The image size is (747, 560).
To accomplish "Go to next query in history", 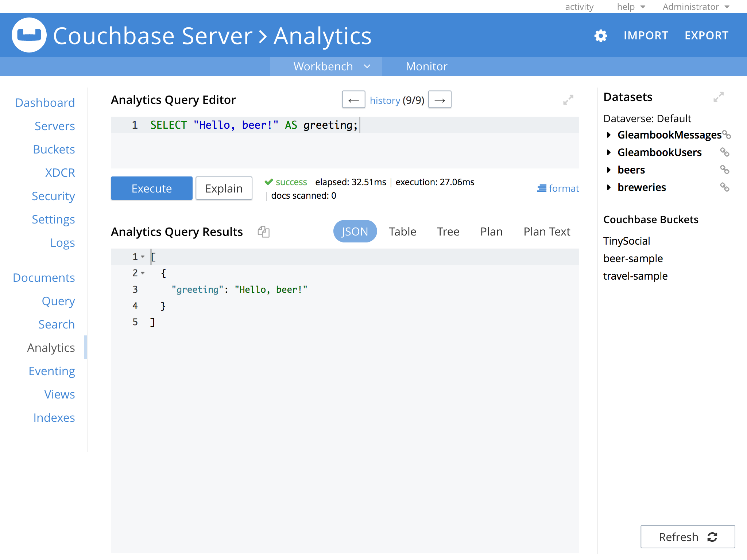I will coord(440,100).
